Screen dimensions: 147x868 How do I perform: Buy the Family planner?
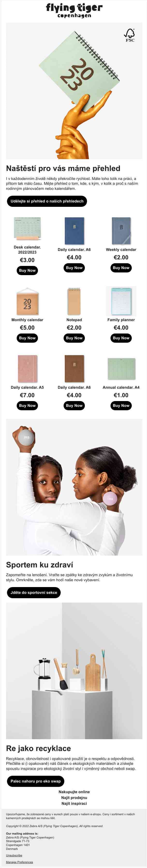(121, 338)
